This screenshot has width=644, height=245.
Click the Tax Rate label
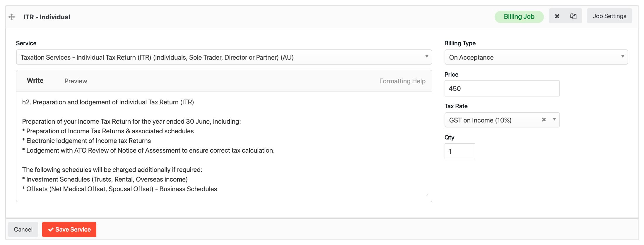(x=456, y=106)
